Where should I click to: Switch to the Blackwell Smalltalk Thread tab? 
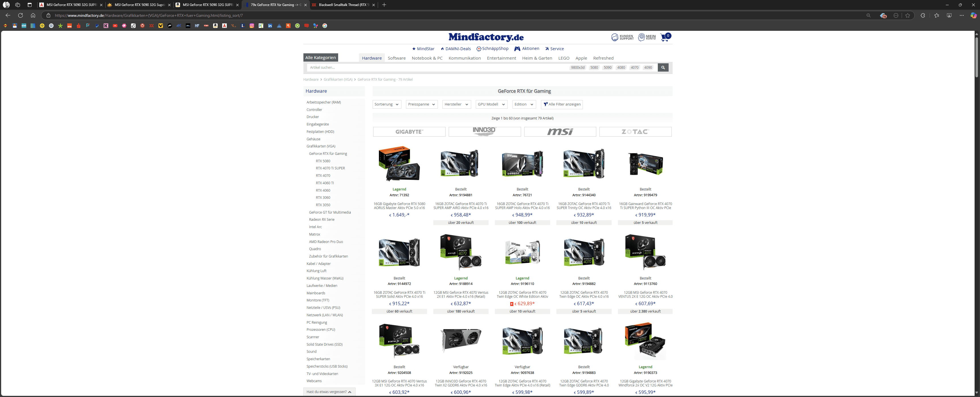point(344,5)
